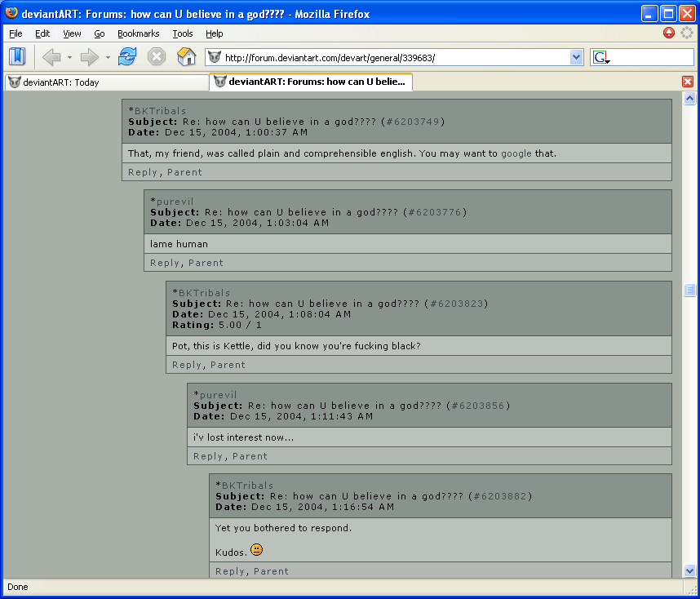Open BKTribals profile on post #6203882
Viewport: 700px width, 599px height.
click(x=247, y=486)
